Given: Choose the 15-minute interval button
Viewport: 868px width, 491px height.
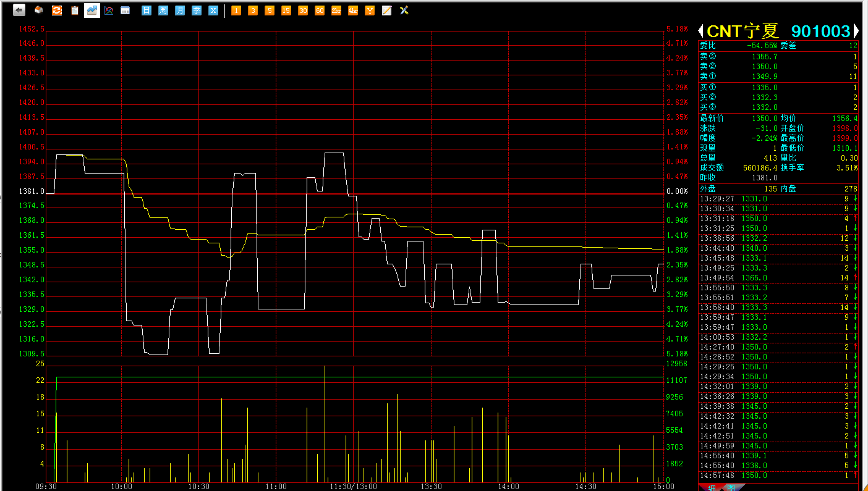Looking at the screenshot, I should pyautogui.click(x=286, y=10).
